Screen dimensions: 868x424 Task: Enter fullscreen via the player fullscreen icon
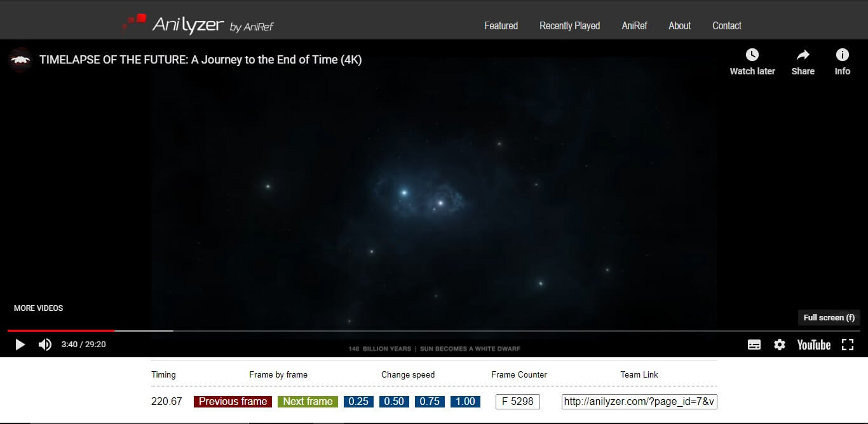[848, 344]
